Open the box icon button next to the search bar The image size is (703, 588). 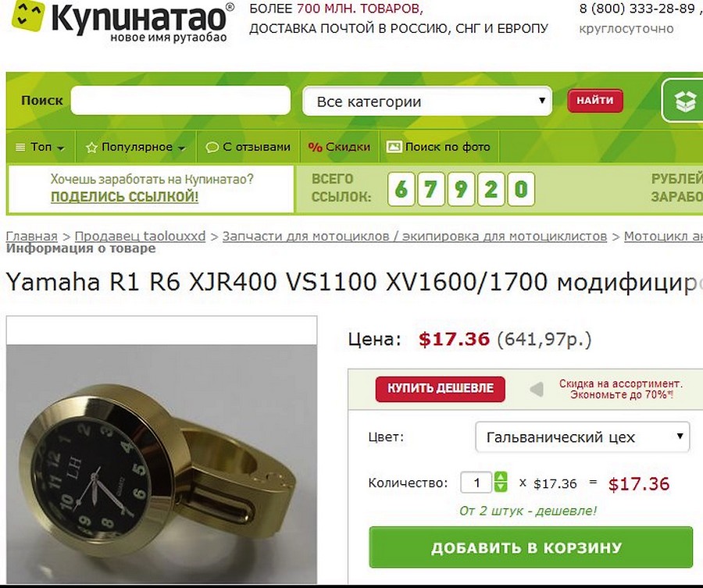tap(684, 101)
